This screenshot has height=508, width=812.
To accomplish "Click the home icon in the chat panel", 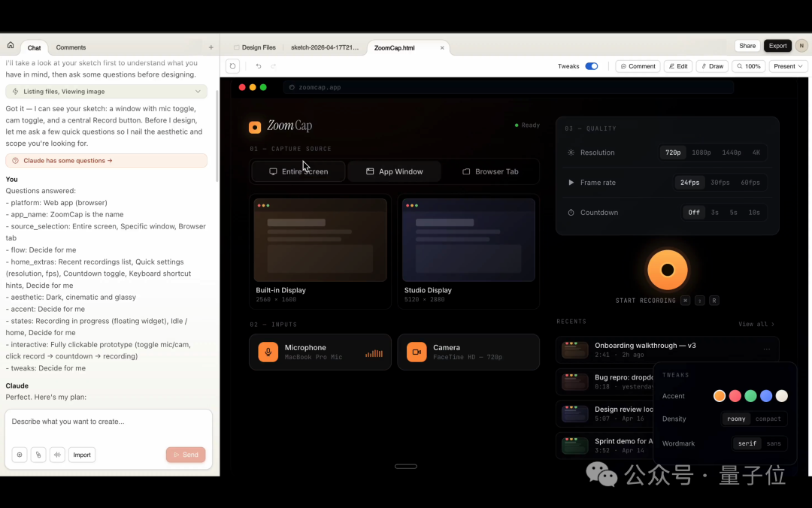I will pyautogui.click(x=11, y=46).
